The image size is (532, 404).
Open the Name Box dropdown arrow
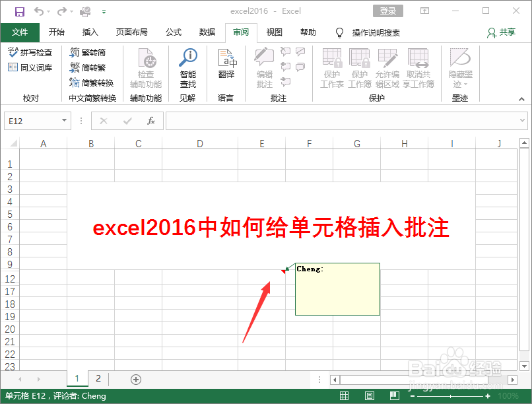(x=64, y=120)
